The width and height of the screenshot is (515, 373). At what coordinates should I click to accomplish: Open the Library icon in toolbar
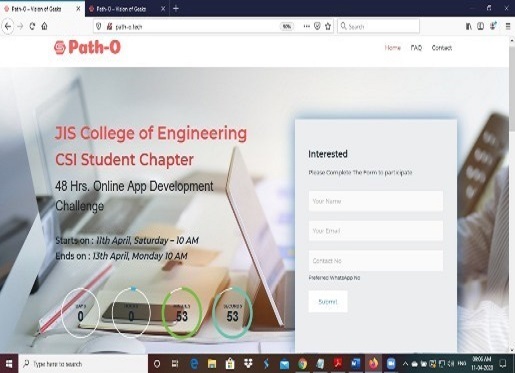(x=468, y=26)
